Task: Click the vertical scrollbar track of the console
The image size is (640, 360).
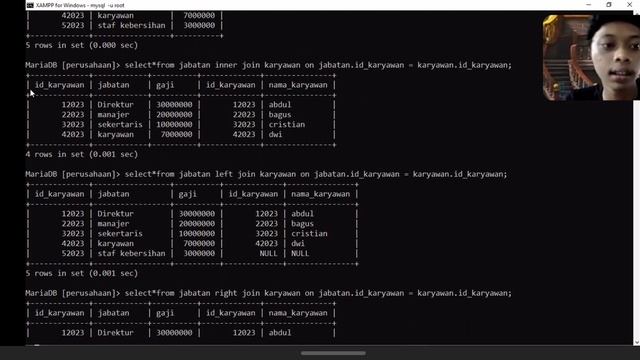Action: [x=637, y=220]
